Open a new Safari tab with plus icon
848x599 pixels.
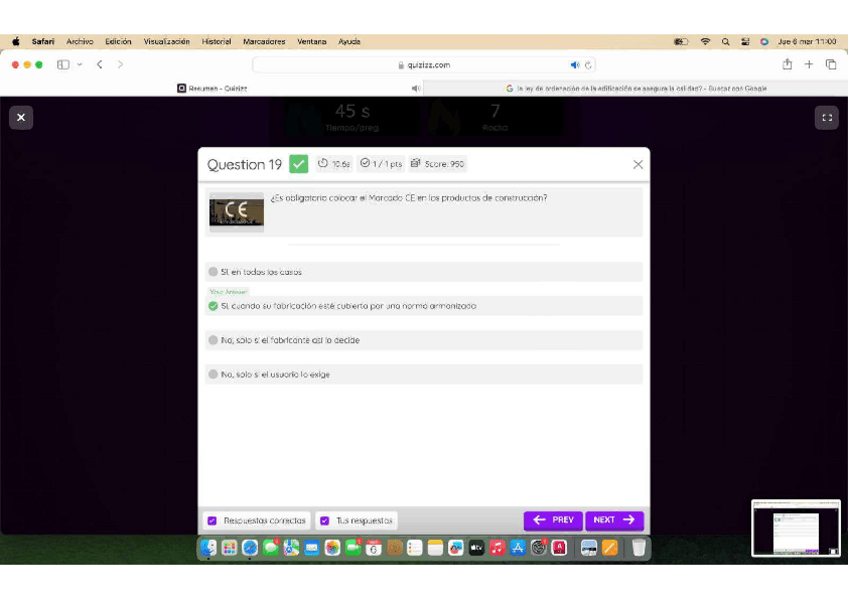coord(809,65)
